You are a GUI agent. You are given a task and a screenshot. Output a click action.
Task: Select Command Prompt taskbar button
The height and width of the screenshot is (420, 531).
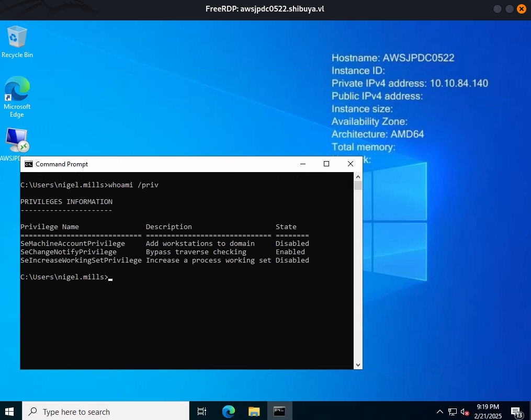(280, 412)
